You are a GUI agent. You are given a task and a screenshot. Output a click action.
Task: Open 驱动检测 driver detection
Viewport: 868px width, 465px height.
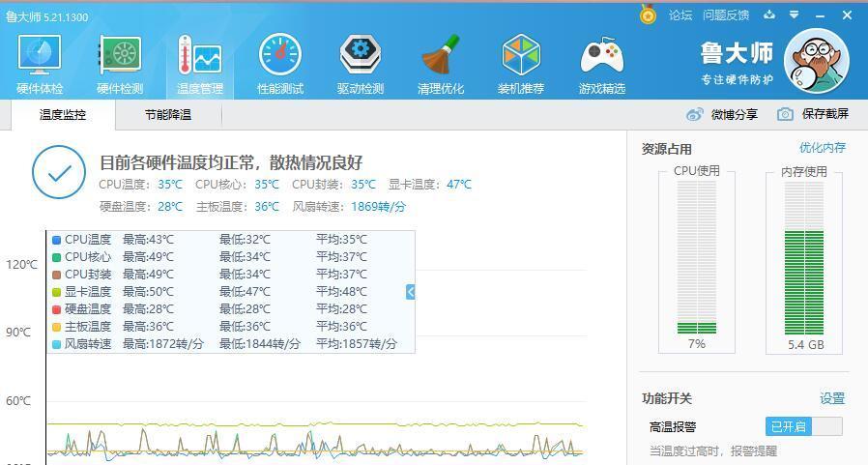[x=361, y=64]
